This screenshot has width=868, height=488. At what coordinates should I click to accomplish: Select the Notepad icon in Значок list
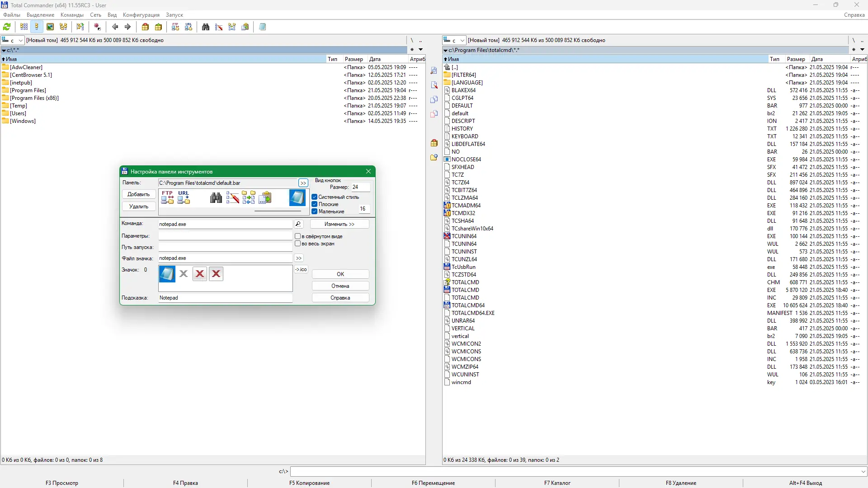pos(167,274)
